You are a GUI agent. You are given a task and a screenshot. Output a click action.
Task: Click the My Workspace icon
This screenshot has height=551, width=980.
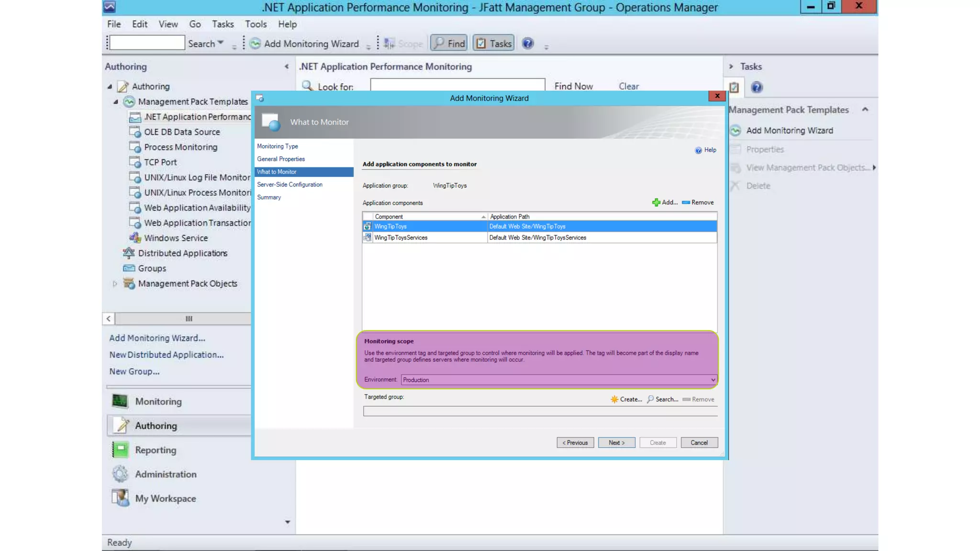coord(120,498)
